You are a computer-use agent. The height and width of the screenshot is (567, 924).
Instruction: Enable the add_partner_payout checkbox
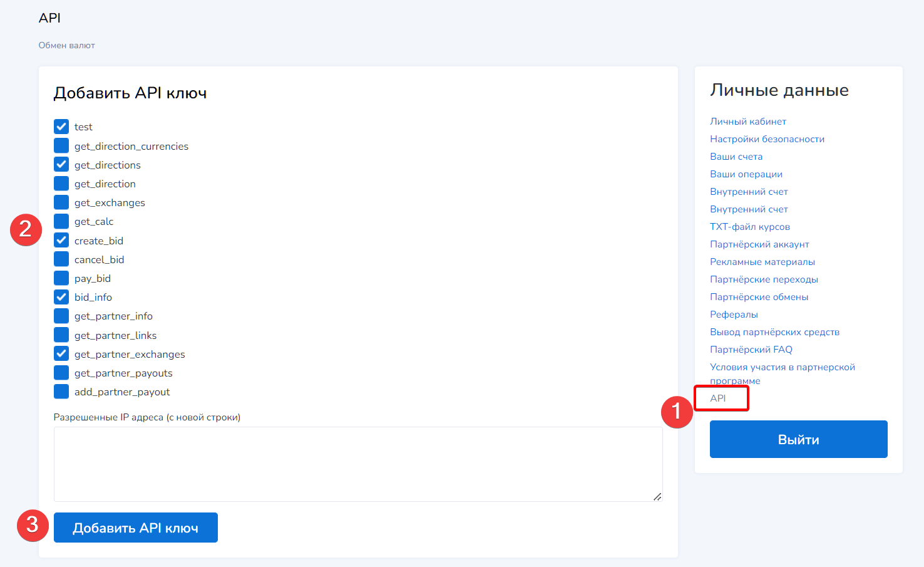(x=61, y=392)
